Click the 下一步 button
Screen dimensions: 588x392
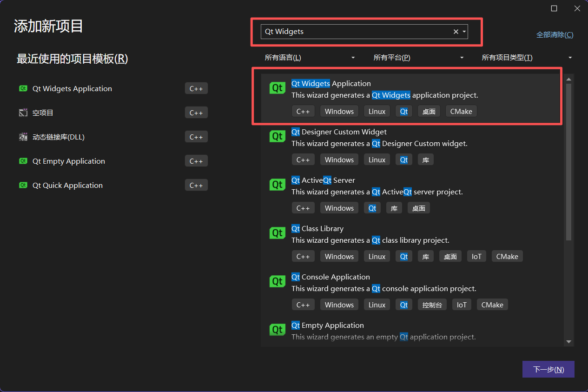tap(548, 369)
